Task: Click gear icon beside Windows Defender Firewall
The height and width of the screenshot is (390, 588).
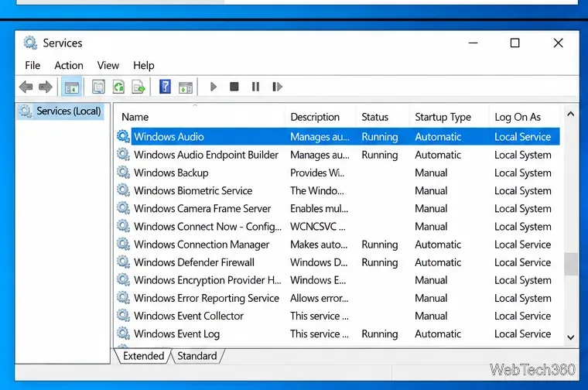Action: [x=123, y=262]
